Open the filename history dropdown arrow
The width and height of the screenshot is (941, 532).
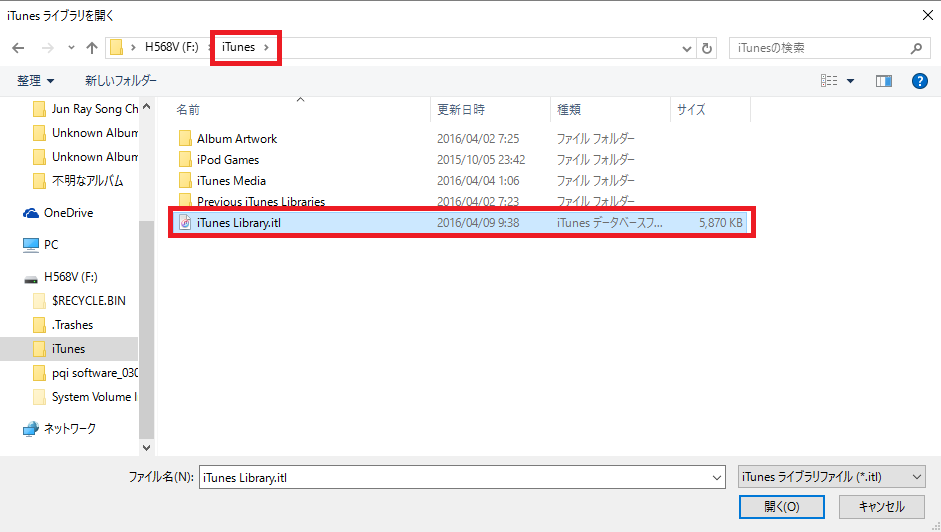[717, 478]
